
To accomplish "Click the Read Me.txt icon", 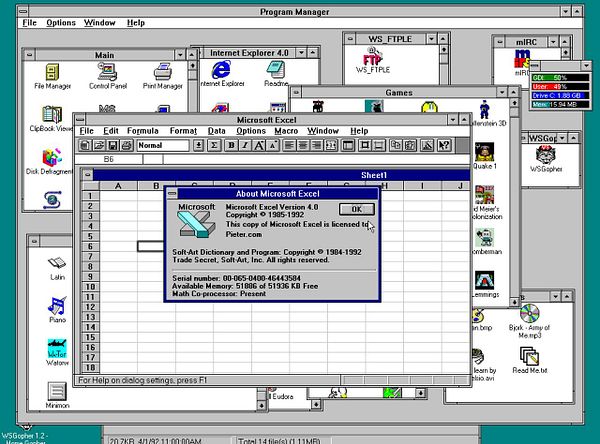I will [x=530, y=360].
